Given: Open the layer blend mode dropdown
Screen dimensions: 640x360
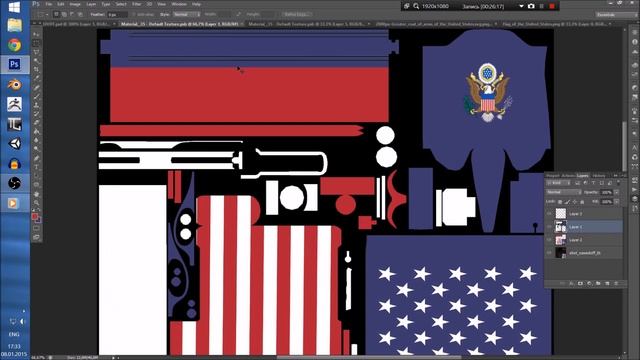Looking at the screenshot, I should pyautogui.click(x=564, y=192).
